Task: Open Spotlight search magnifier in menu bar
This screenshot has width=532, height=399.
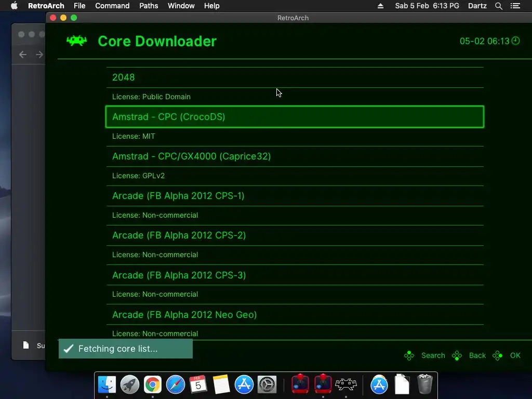Action: 498,6
